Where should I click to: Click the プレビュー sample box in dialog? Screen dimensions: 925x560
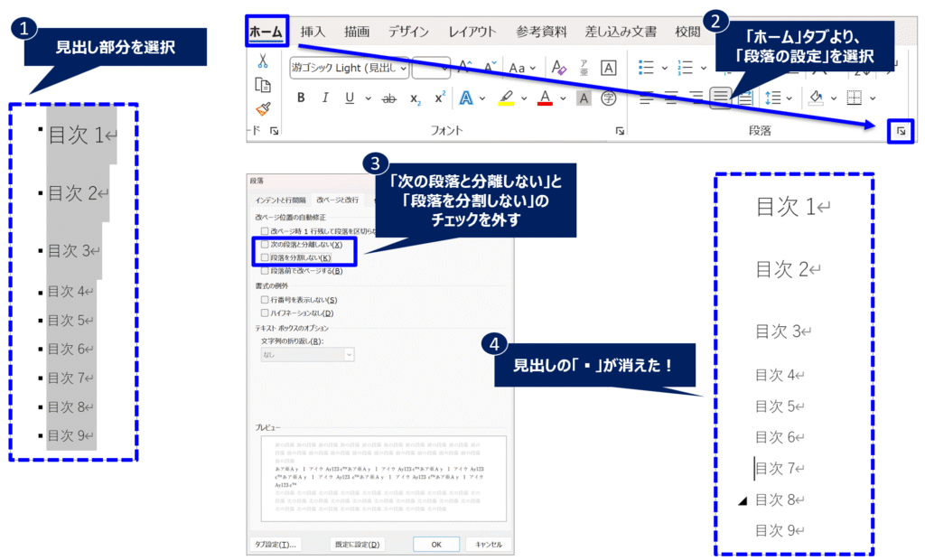[383, 479]
